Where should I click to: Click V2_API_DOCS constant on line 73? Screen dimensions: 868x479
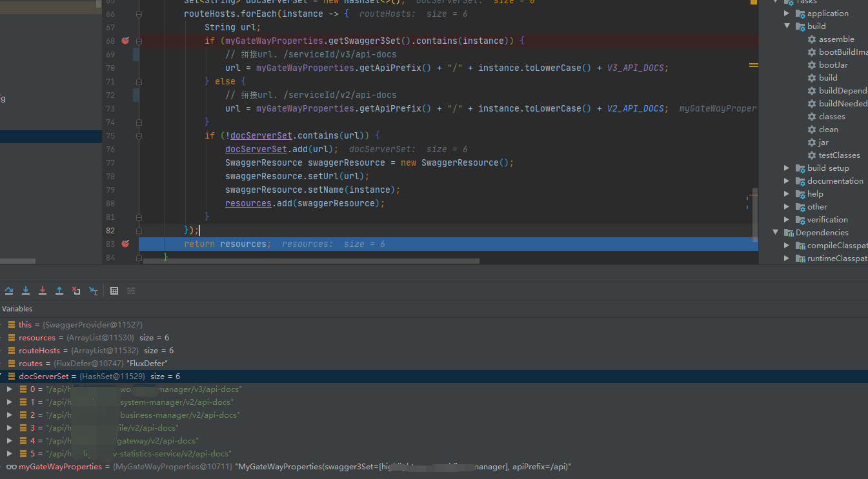click(636, 108)
